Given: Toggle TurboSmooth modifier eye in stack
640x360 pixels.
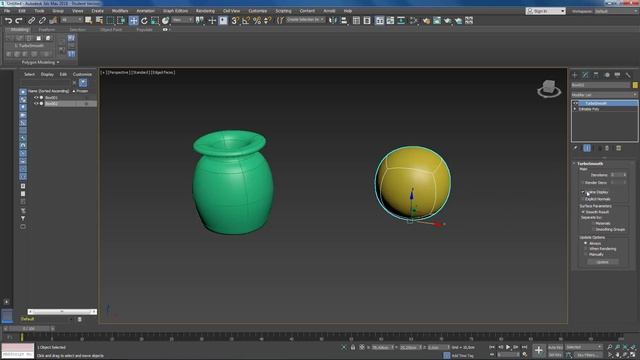Looking at the screenshot, I should [x=576, y=103].
